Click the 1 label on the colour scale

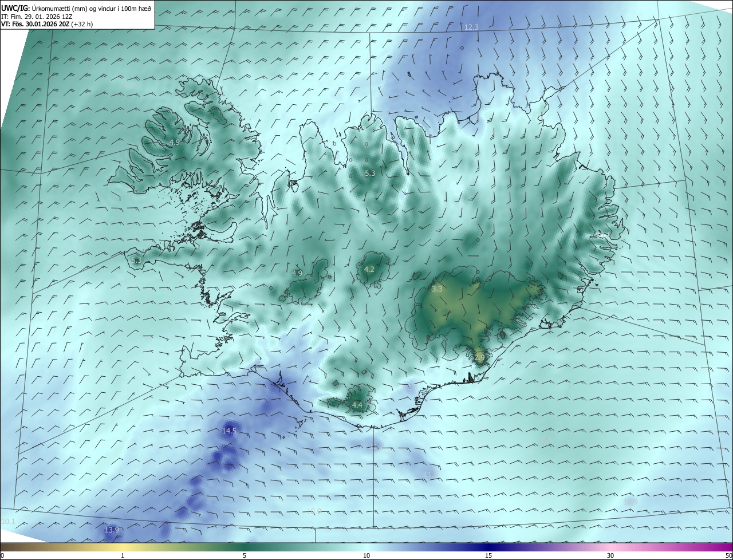(123, 555)
